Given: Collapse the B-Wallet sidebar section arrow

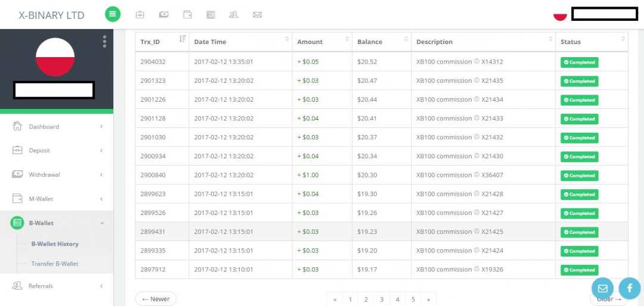Looking at the screenshot, I should click(x=101, y=223).
